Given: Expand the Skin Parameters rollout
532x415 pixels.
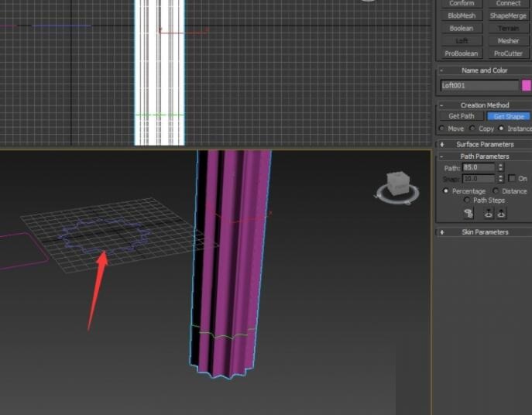Looking at the screenshot, I should pos(484,232).
